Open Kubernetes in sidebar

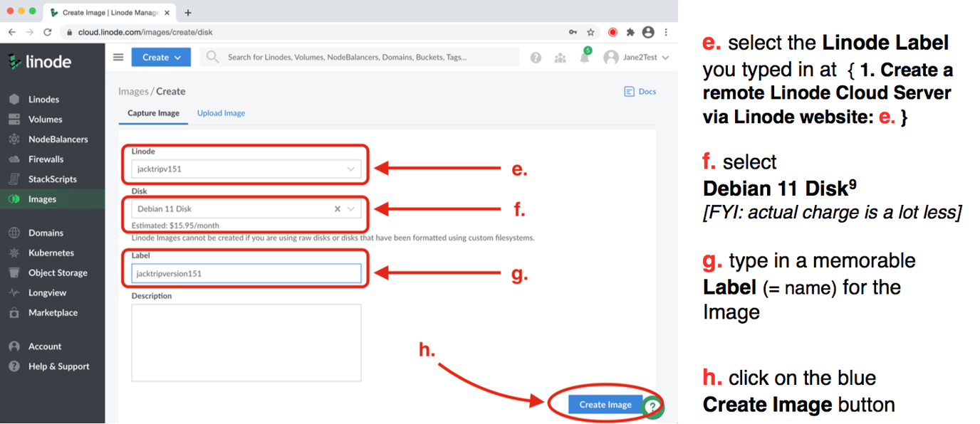point(51,253)
